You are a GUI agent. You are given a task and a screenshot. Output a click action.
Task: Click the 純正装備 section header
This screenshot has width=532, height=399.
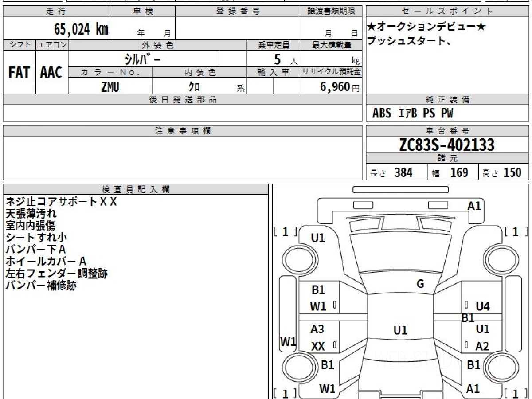click(448, 100)
